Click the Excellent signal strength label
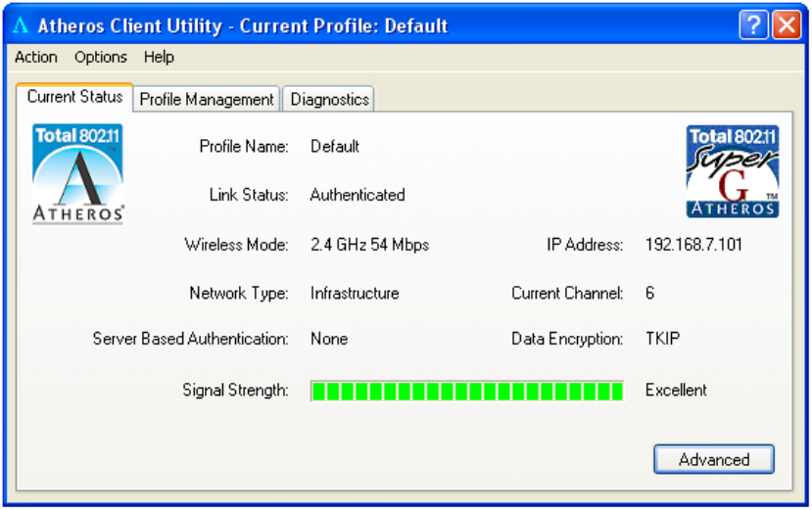Screen dimensions: 812x510 [676, 391]
